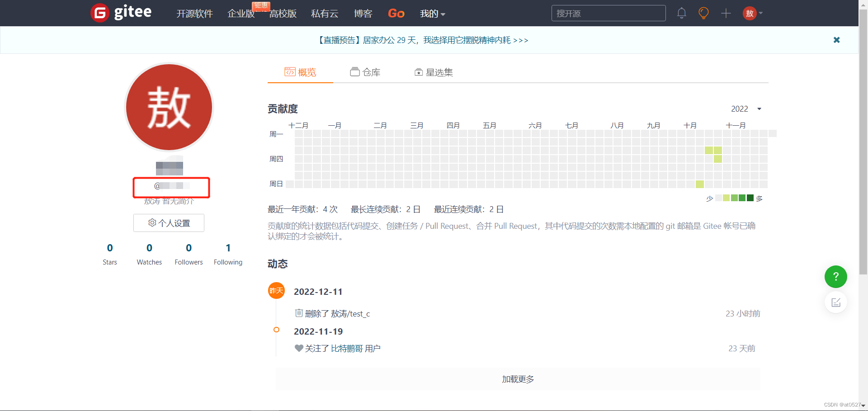This screenshot has width=868, height=411.
Task: Click the Gitee logo
Action: (x=121, y=13)
